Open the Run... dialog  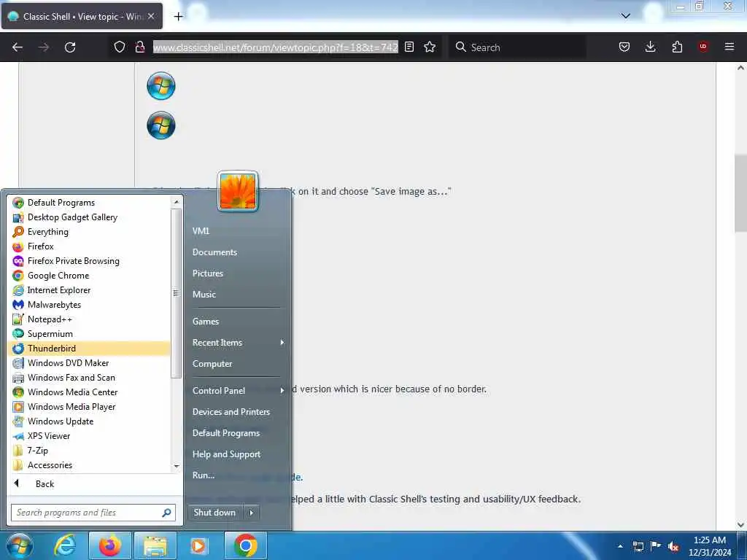point(204,475)
